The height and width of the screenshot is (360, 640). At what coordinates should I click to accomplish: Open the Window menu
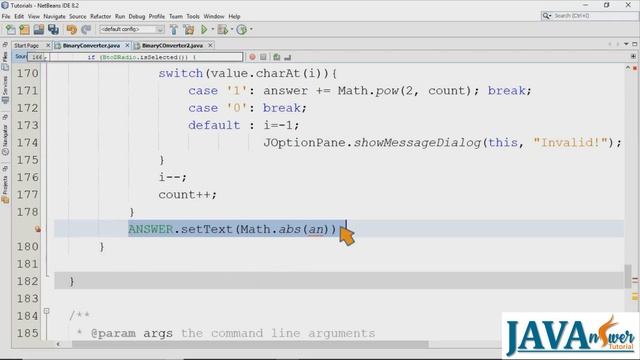click(214, 16)
